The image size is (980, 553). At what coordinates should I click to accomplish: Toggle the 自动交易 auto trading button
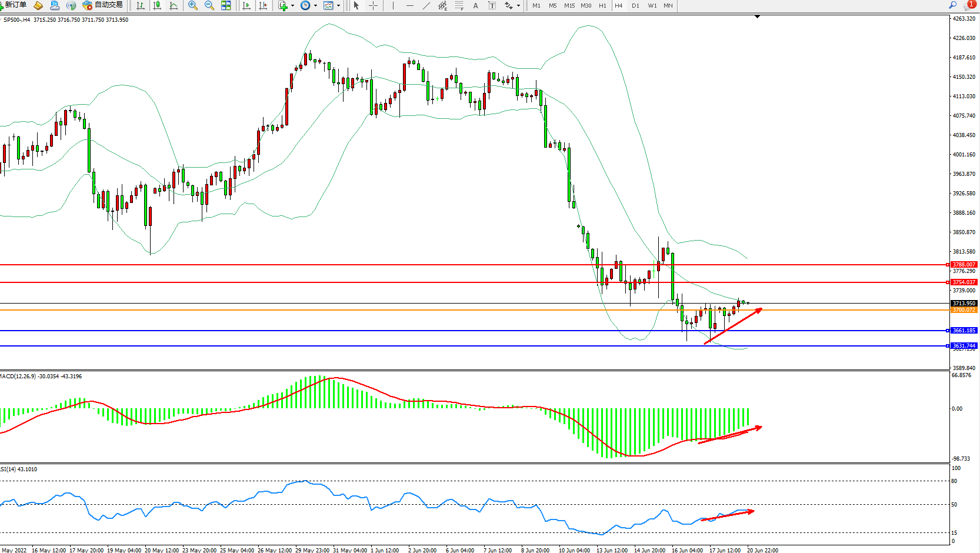click(x=102, y=5)
